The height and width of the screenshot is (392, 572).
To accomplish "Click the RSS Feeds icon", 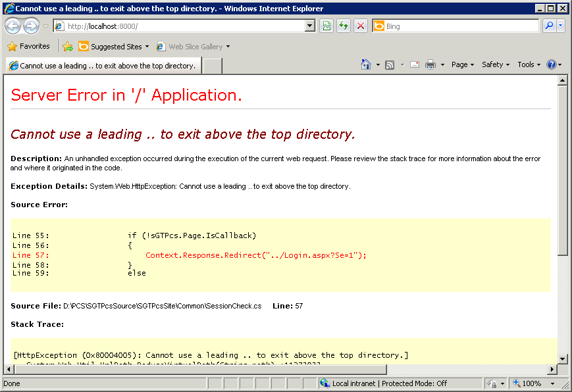I will pyautogui.click(x=390, y=64).
